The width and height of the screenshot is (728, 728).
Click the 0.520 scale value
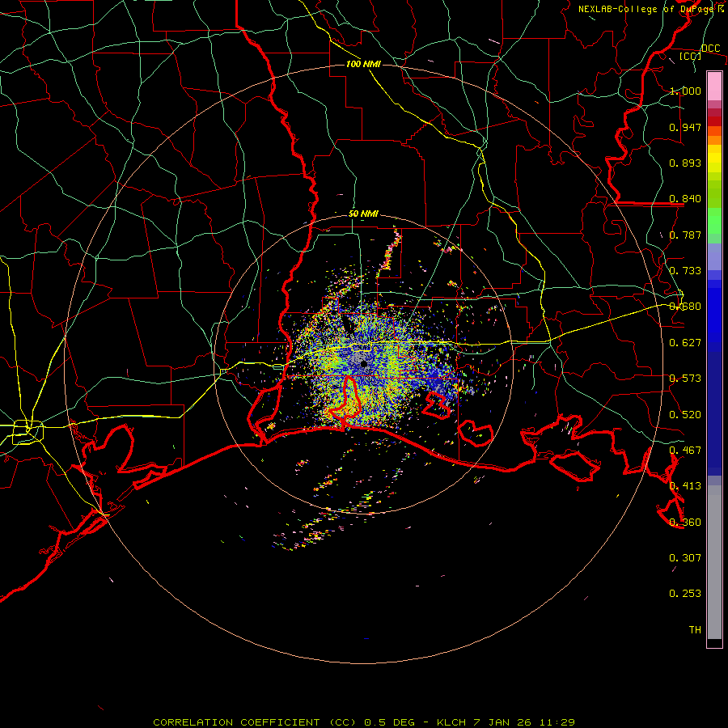[x=685, y=415]
